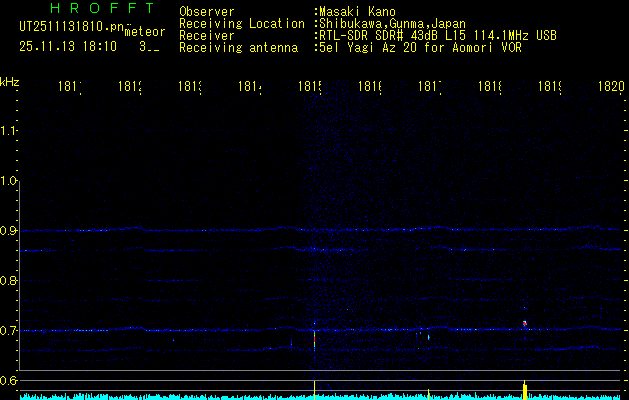Screen dimensions: 629x400
Task: Click the 0.9 frequency axis label
Action: click(9, 231)
